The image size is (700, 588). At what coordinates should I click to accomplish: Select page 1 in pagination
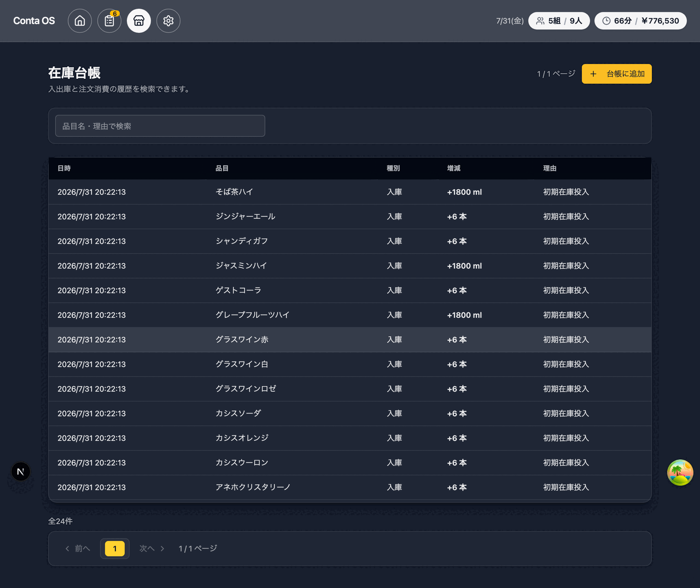pos(115,549)
